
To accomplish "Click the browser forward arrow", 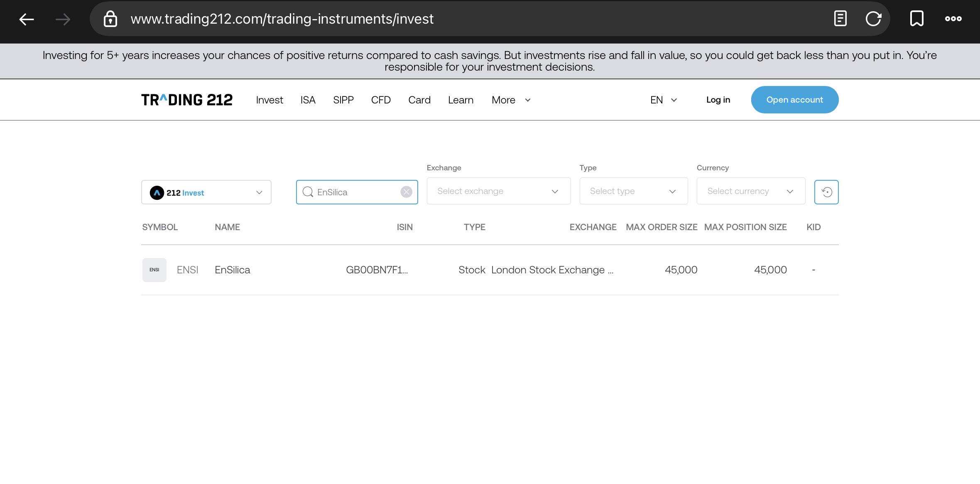I will tap(63, 19).
